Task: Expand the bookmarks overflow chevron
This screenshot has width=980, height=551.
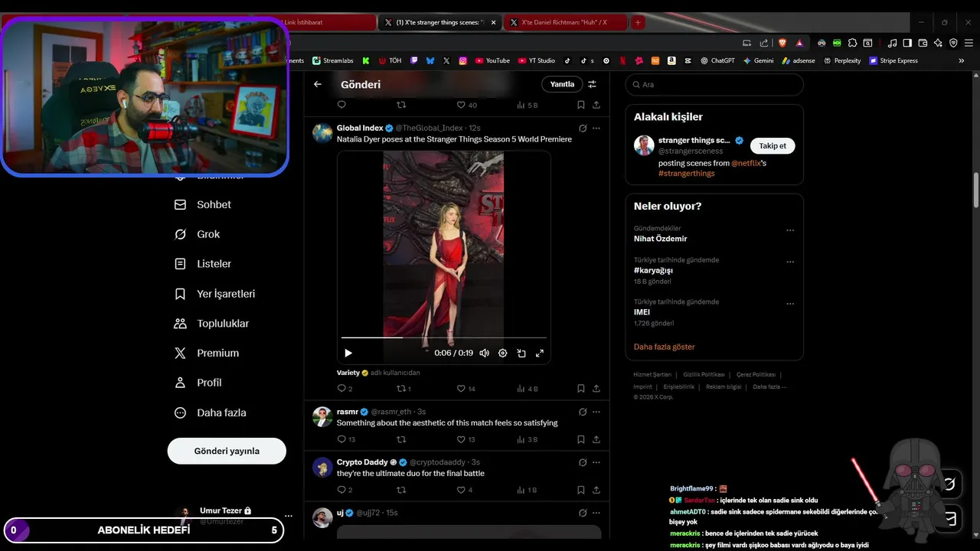Action: 962,60
